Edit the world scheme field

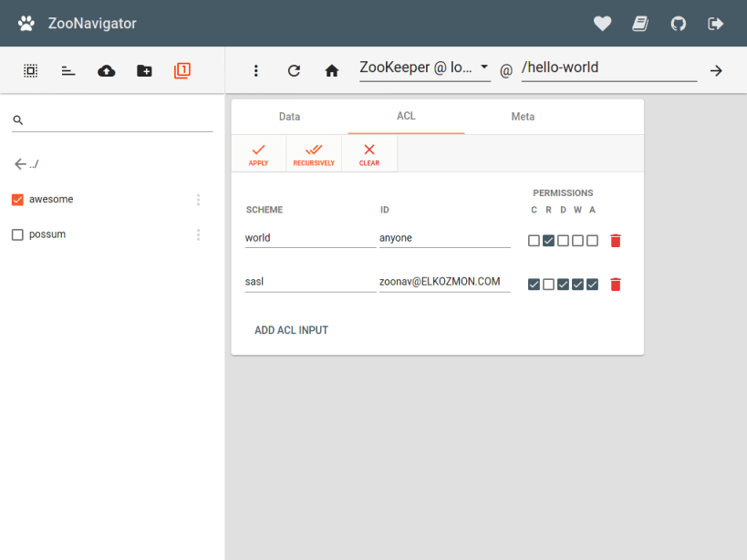(x=310, y=238)
